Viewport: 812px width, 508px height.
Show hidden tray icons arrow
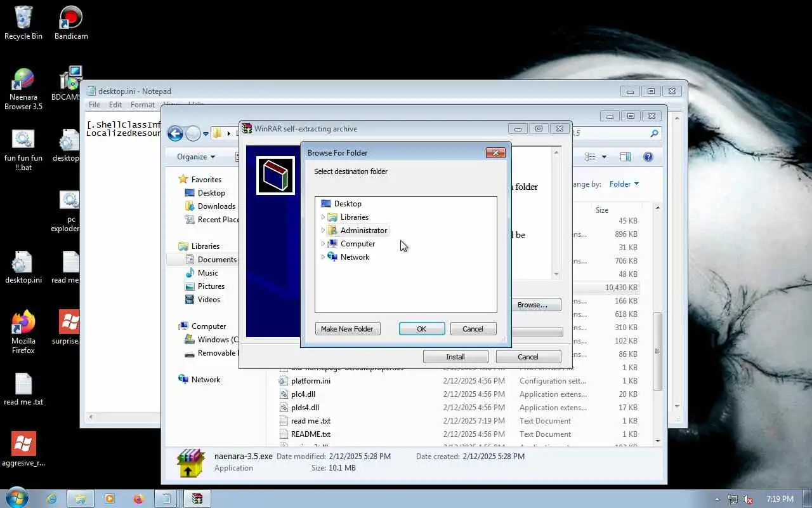point(717,499)
